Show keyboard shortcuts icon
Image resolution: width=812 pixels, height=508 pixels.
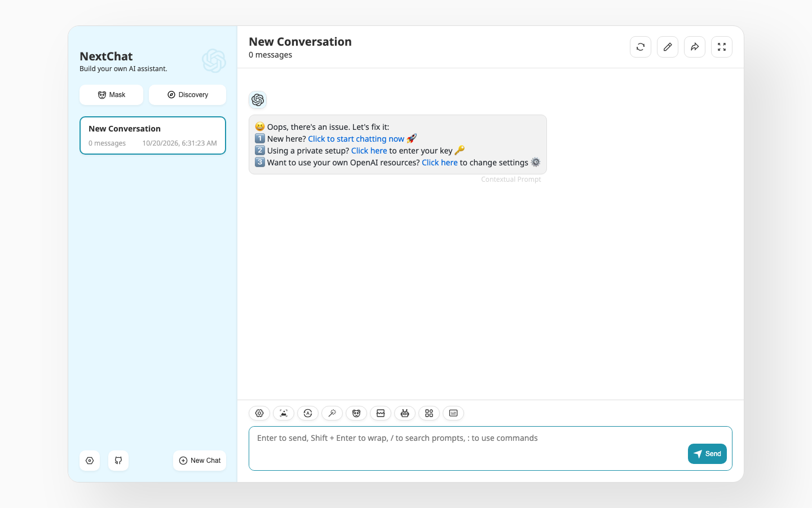pyautogui.click(x=453, y=413)
